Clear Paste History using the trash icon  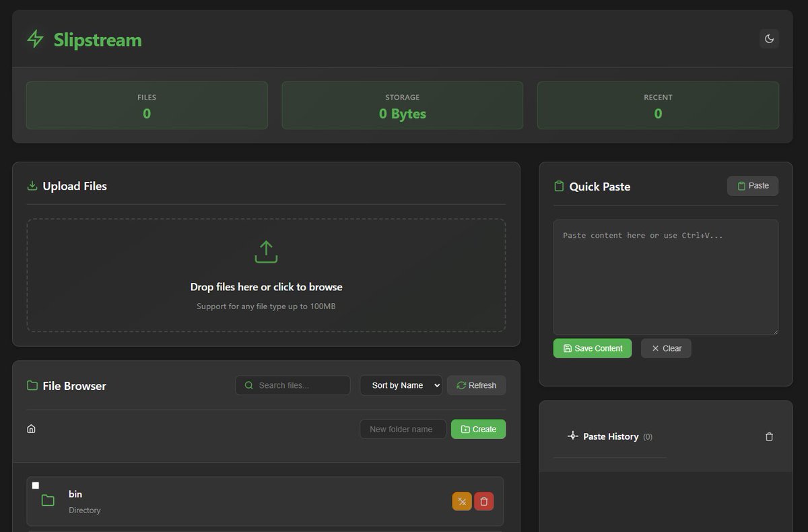tap(769, 436)
